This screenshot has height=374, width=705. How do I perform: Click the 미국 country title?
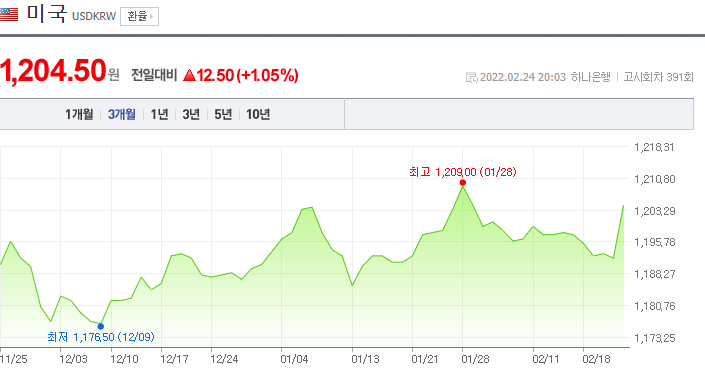click(x=47, y=14)
